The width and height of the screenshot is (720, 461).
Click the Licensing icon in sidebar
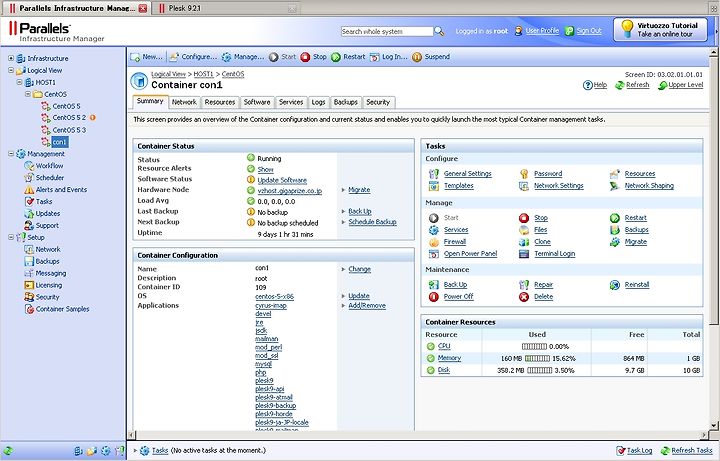tap(29, 285)
